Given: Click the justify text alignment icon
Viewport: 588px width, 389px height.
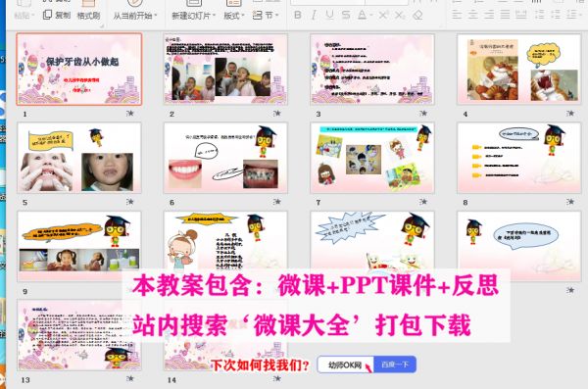Looking at the screenshot, I should (x=505, y=15).
